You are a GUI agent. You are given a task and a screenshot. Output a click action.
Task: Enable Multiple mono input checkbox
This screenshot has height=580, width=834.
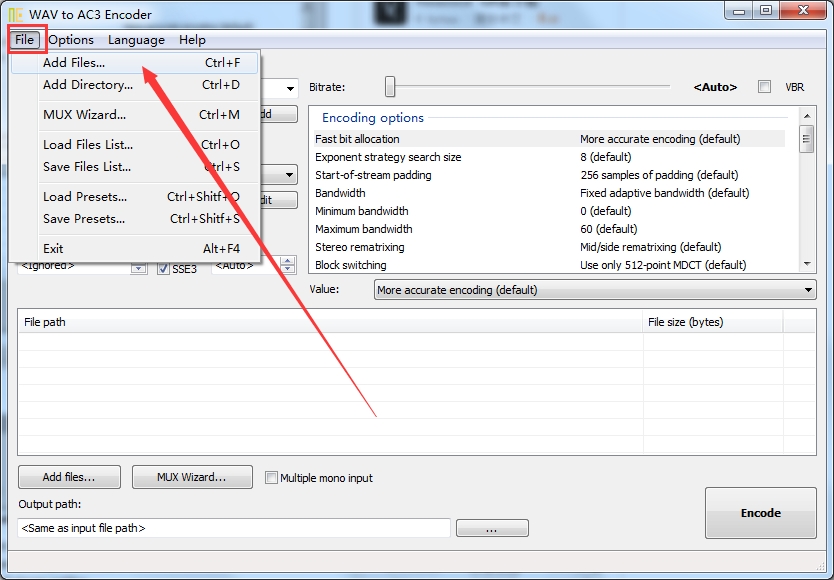point(271,478)
